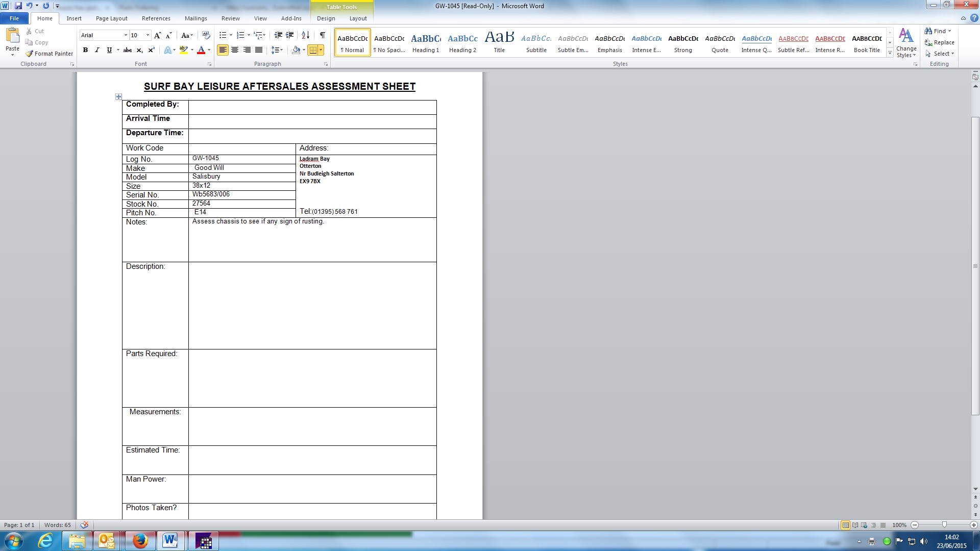The height and width of the screenshot is (551, 980).
Task: Open Firefox from the Windows taskbar
Action: [140, 541]
